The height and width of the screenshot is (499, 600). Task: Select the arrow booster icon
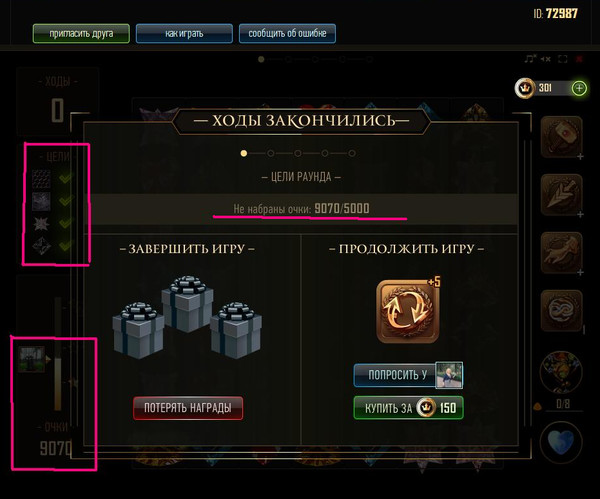click(561, 195)
